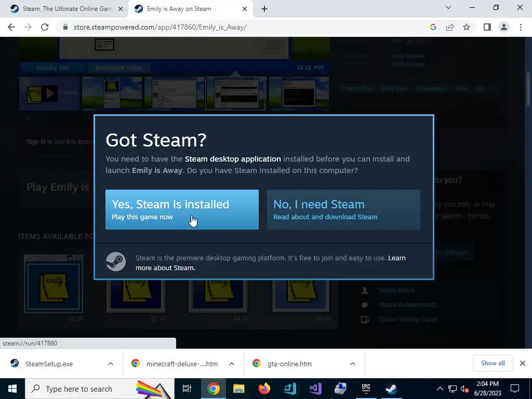Screen dimensions: 532x399
Task: Bookmark this page with the star
Action: [467, 27]
